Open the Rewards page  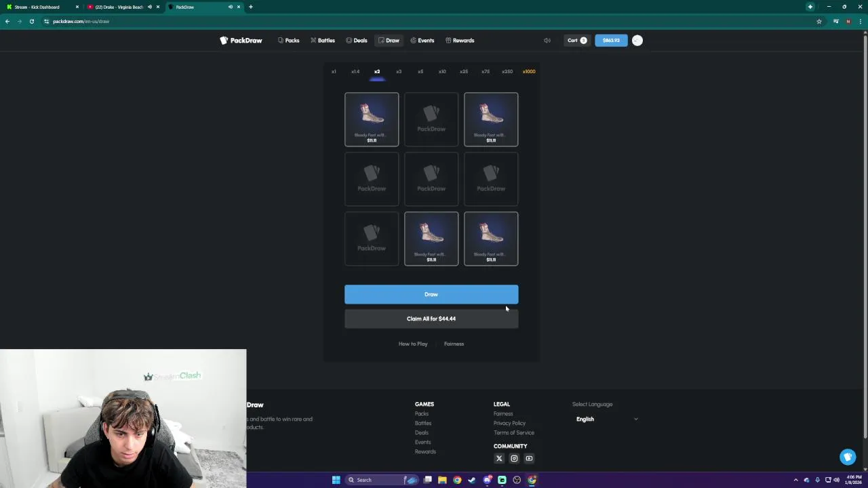460,41
